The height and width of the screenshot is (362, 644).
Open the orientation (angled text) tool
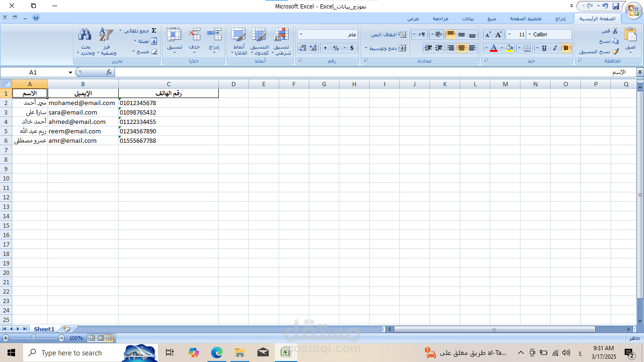coord(438,34)
